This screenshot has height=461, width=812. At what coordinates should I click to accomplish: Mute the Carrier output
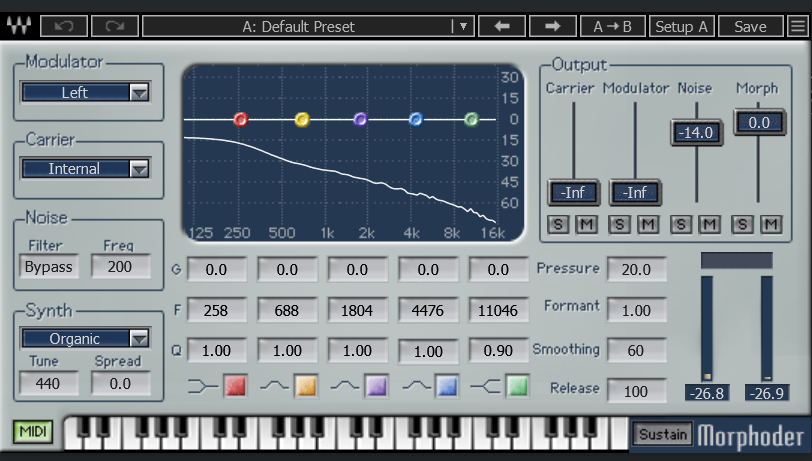click(x=586, y=224)
